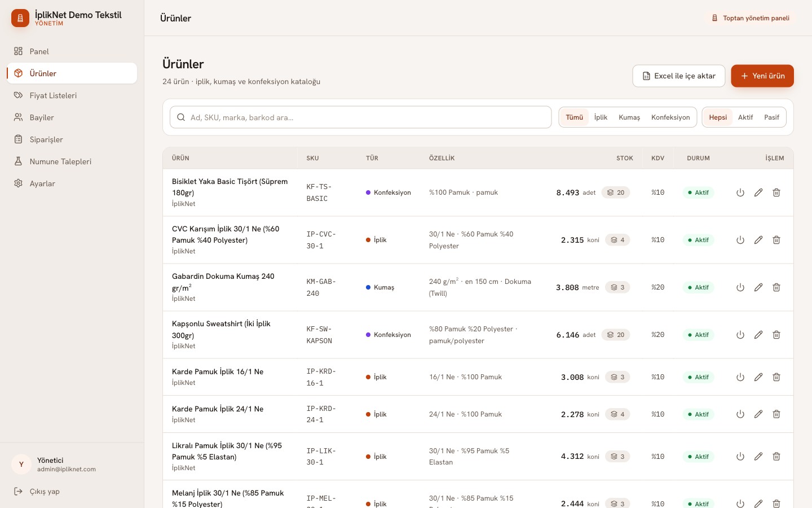Open pencil edit for Kapşonlu Sweatshirt
Image resolution: width=812 pixels, height=508 pixels.
[x=758, y=335]
